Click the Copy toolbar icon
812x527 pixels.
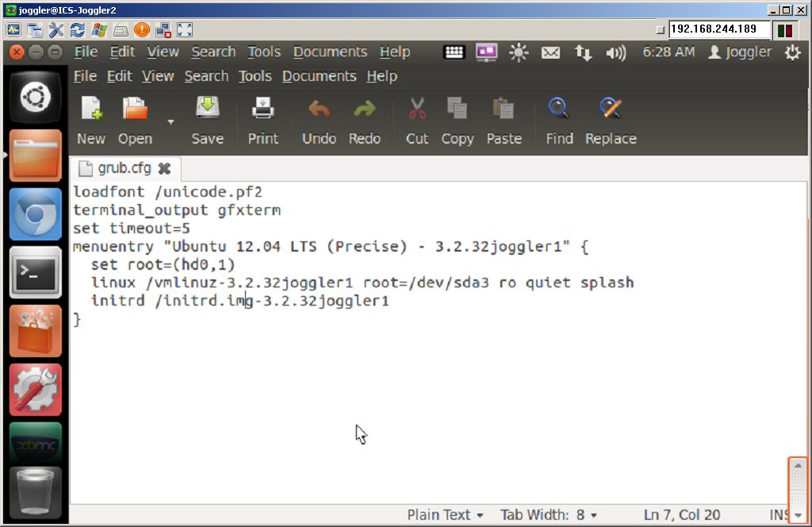458,121
